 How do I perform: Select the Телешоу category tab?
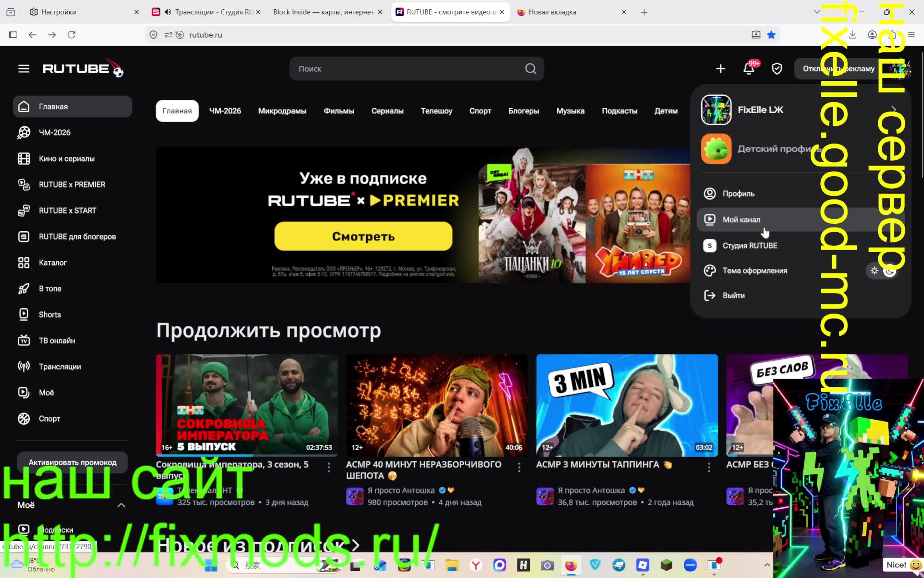coord(436,111)
